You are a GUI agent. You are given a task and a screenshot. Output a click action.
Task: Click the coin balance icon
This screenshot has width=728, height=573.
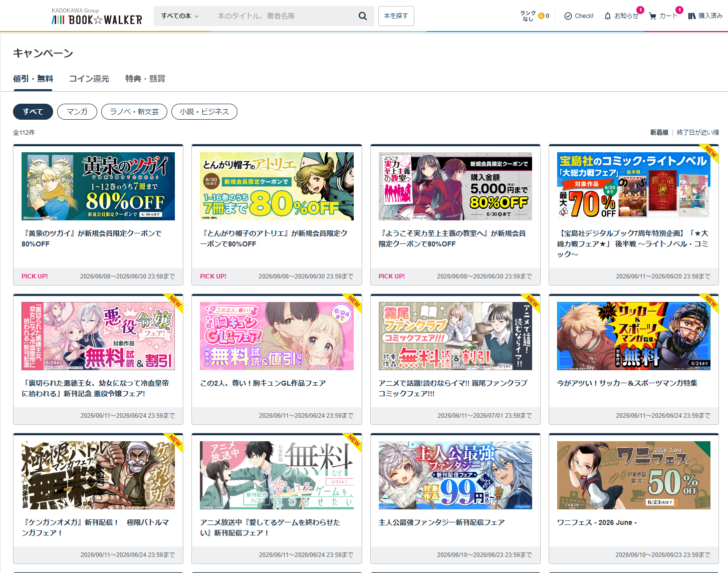(541, 16)
